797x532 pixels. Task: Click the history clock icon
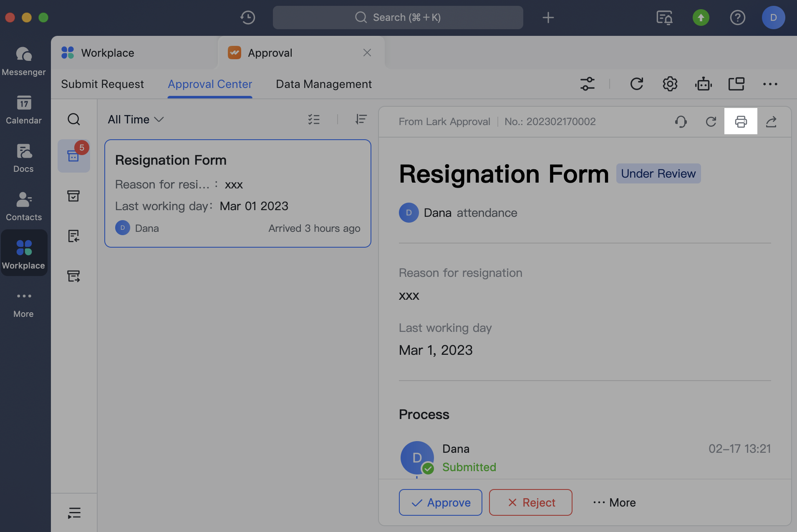247,18
